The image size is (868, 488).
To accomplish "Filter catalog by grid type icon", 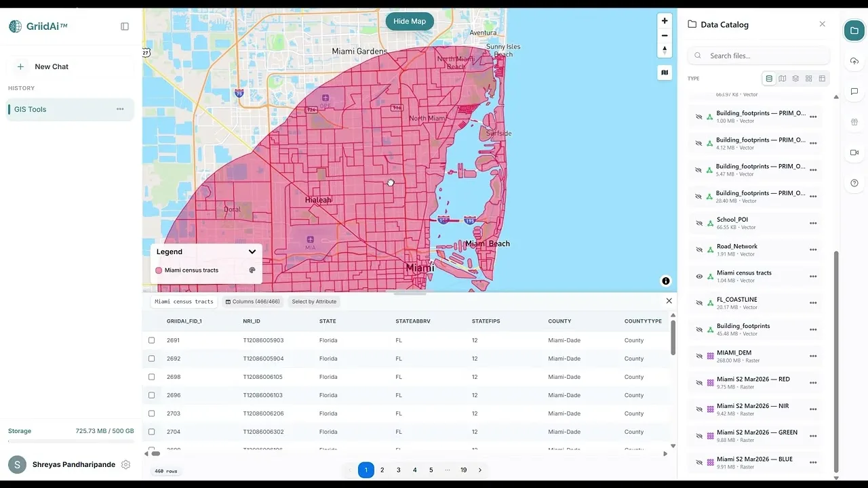I will point(809,79).
